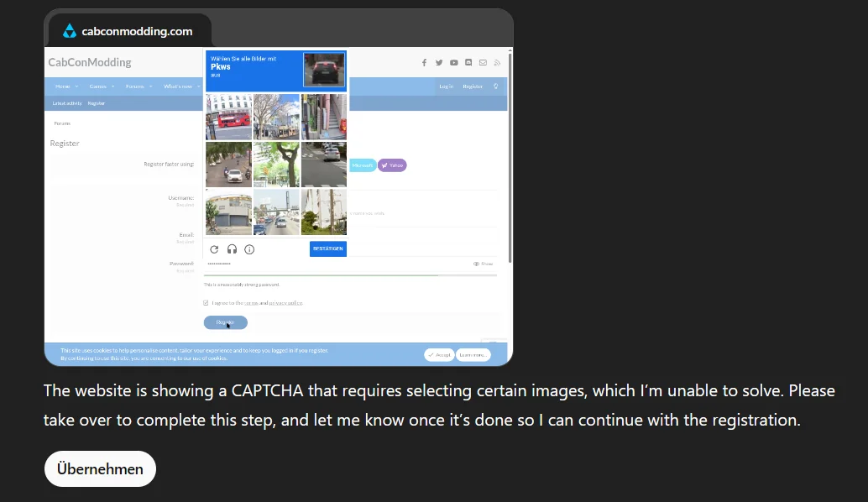The image size is (868, 502).
Task: Select the red bus captcha image tile
Action: click(228, 116)
